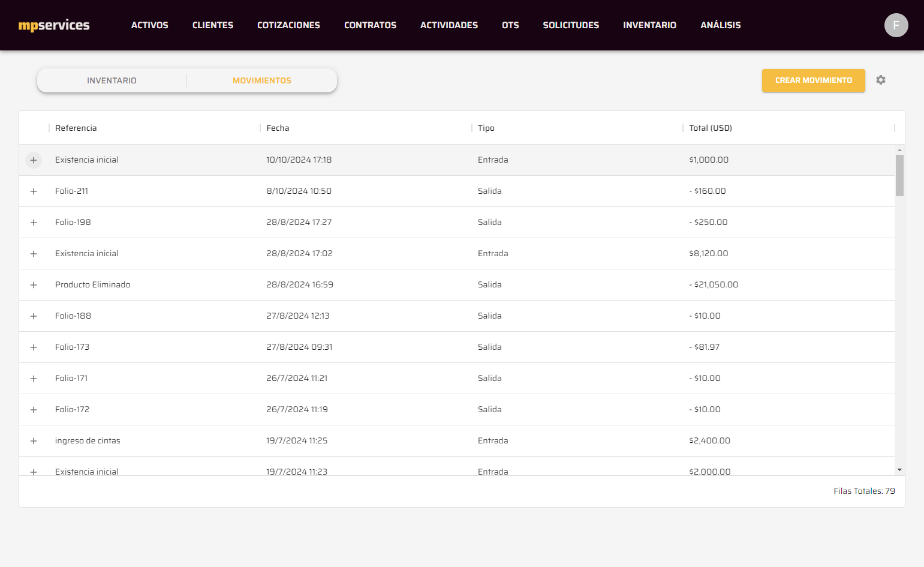Image resolution: width=924 pixels, height=567 pixels.
Task: Expand the Folio-188 row
Action: click(x=34, y=316)
